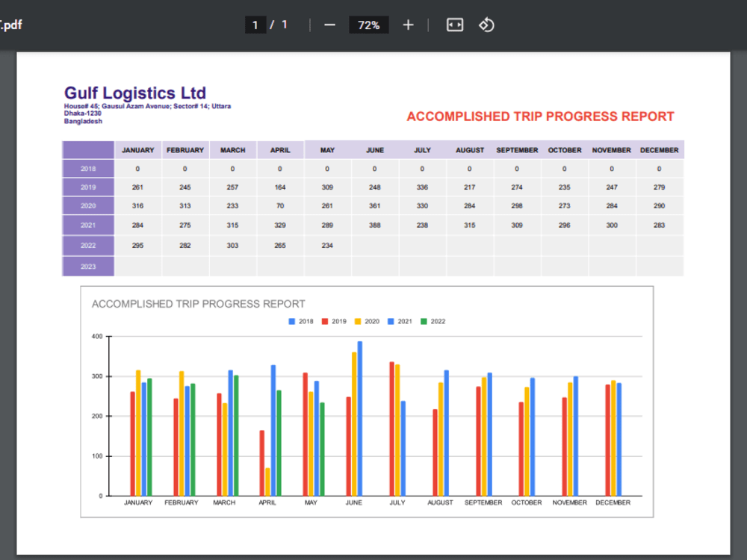This screenshot has width=747, height=560.
Task: Click the 2019 July value 336
Action: (x=422, y=187)
